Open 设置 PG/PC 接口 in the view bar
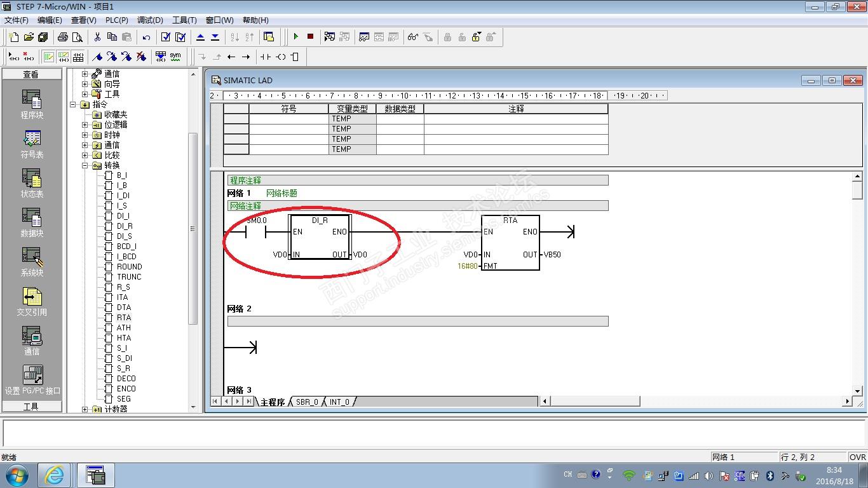The width and height of the screenshot is (868, 488). [32, 381]
